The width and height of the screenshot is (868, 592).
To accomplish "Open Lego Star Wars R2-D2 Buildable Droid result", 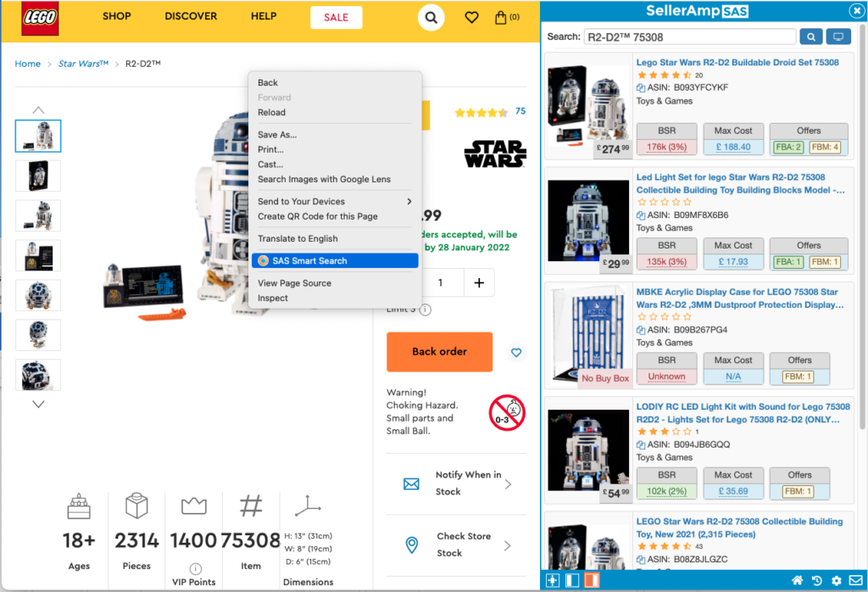I will [x=737, y=63].
